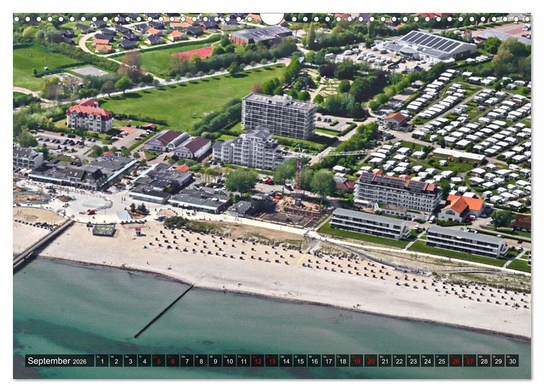Click date 16 in the September strip
The image size is (544, 392).
click(314, 361)
